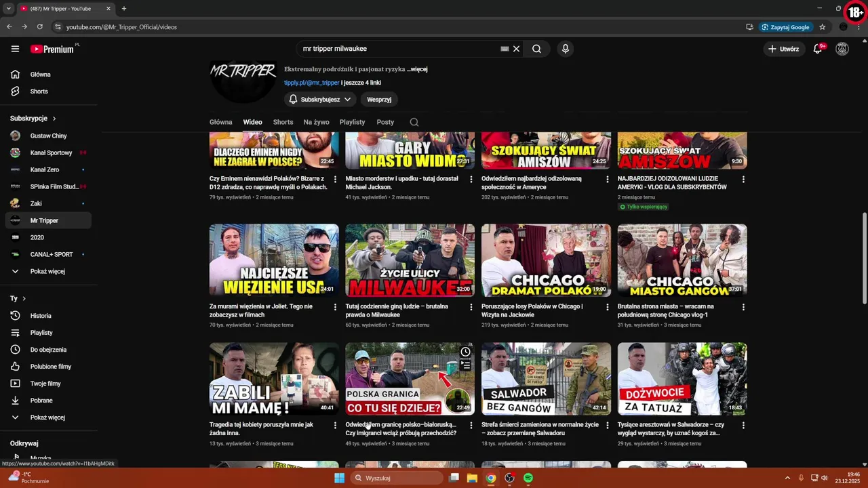Open Gustaw Chiny subscription channel

point(48,136)
